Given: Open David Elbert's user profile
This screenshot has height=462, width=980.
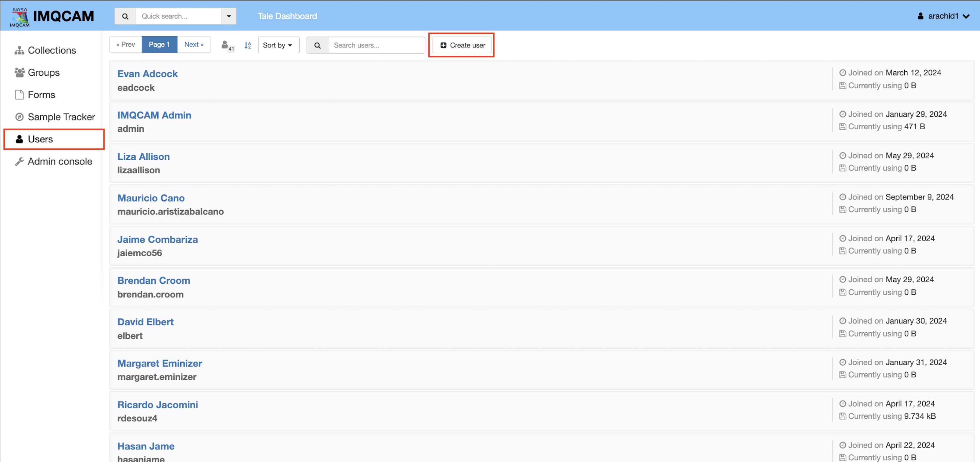Looking at the screenshot, I should [x=145, y=322].
